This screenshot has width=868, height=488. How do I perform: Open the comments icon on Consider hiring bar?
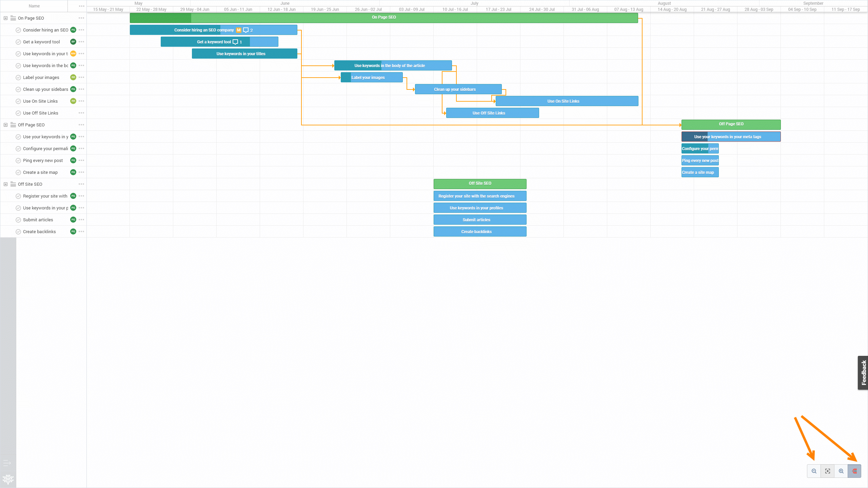click(x=245, y=30)
